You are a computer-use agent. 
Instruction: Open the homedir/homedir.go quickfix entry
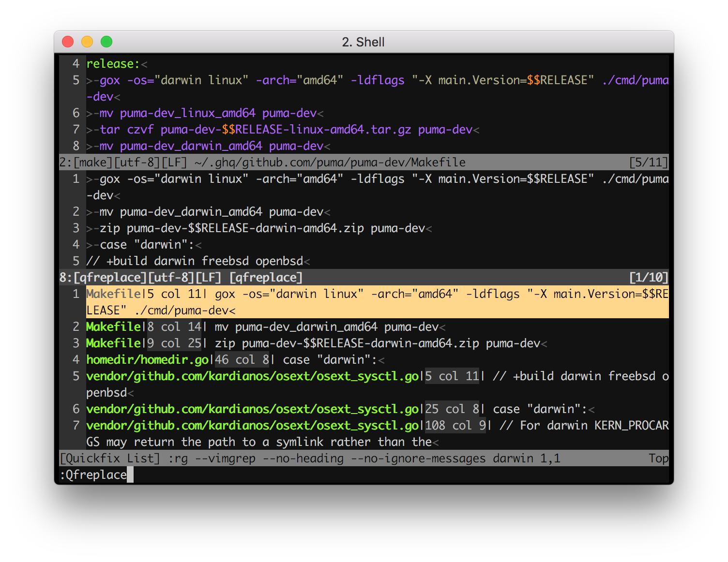click(364, 360)
